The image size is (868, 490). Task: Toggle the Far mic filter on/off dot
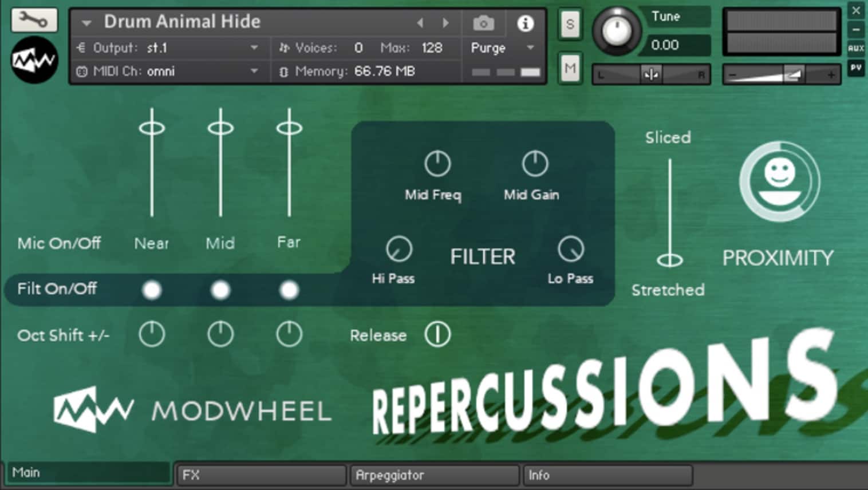289,290
